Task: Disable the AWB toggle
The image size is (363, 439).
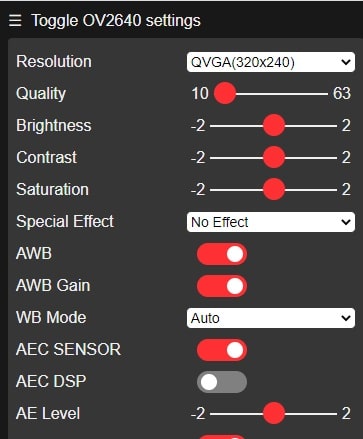Action: 222,254
